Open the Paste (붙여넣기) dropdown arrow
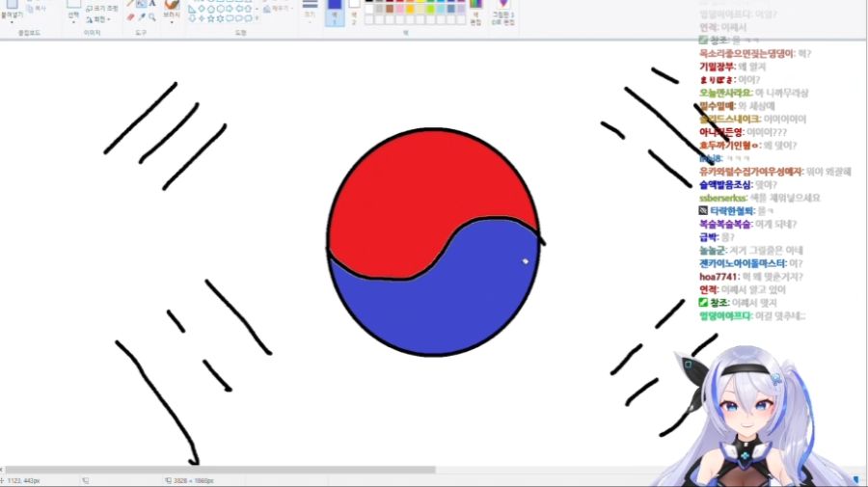This screenshot has height=487, width=868. tap(12, 22)
